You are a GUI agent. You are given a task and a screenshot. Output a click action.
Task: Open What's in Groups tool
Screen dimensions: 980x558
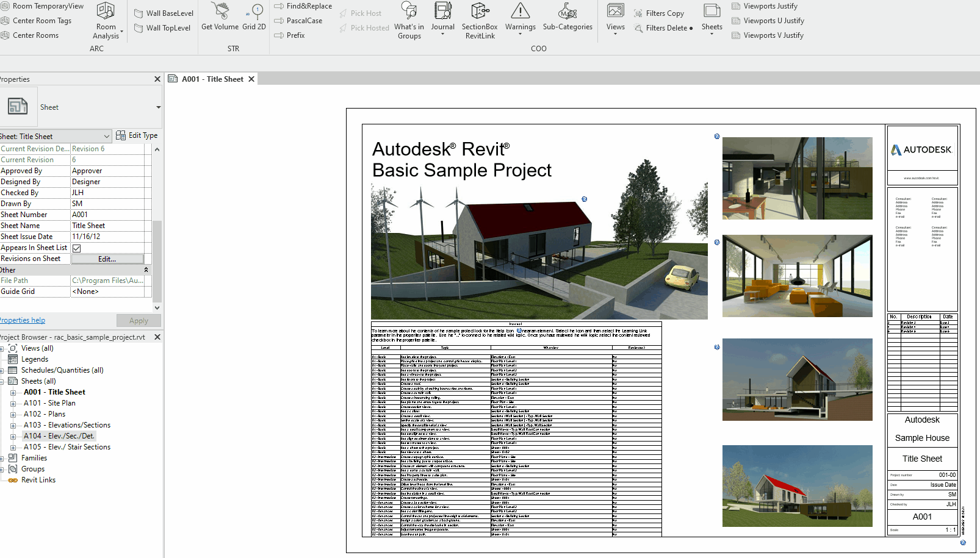click(409, 21)
